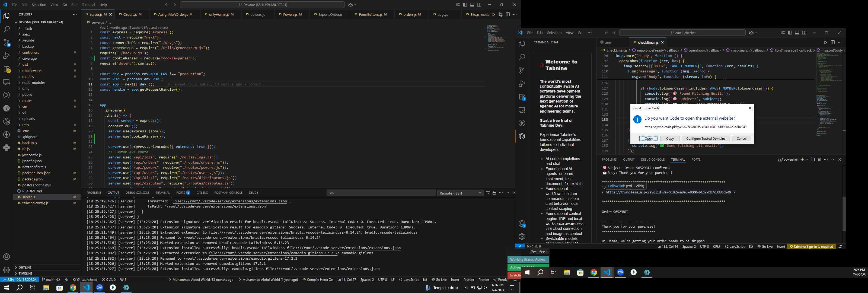The width and height of the screenshot is (868, 293).
Task: Open Remote Explorer in Devoms activity bar
Action: (7, 82)
